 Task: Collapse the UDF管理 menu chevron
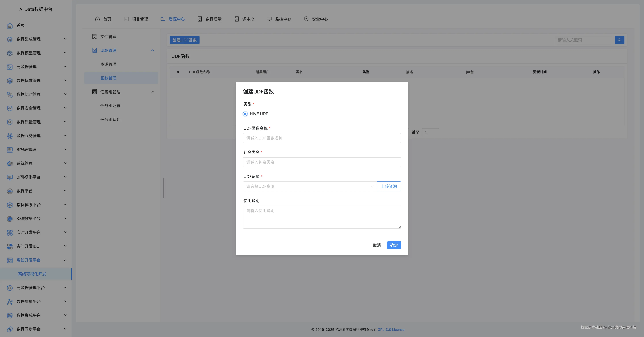153,50
